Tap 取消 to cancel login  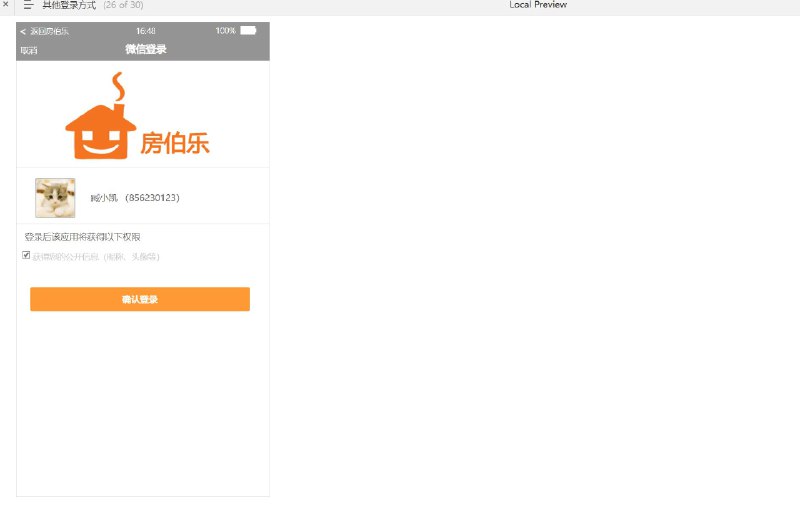pos(29,50)
